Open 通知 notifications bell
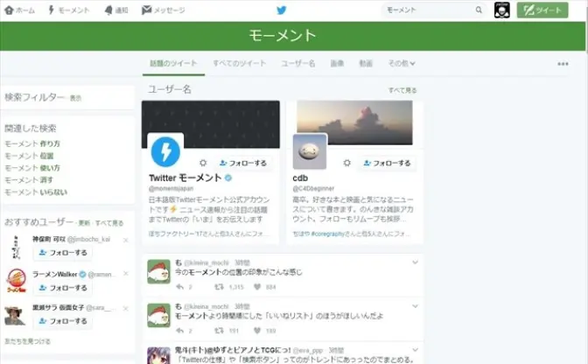Image resolution: width=588 pixels, height=364 pixels. click(116, 10)
